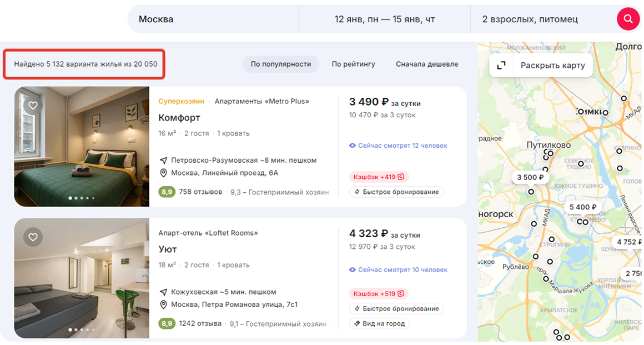Click the 5 400 ₽ map price marker
Screen dimensions: 644x345
click(x=582, y=207)
